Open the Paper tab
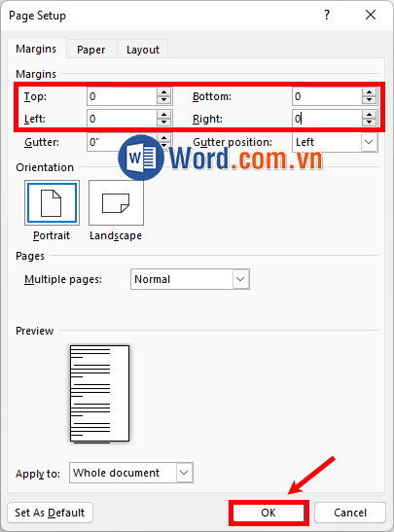Screen dimensions: 394x532 click(x=90, y=50)
